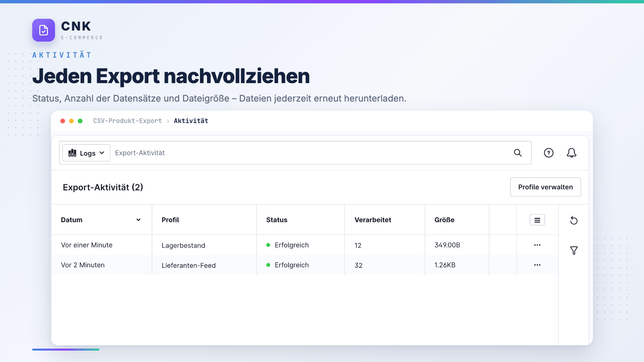Click the CNK app logo icon
Image resolution: width=644 pixels, height=362 pixels.
pyautogui.click(x=44, y=30)
